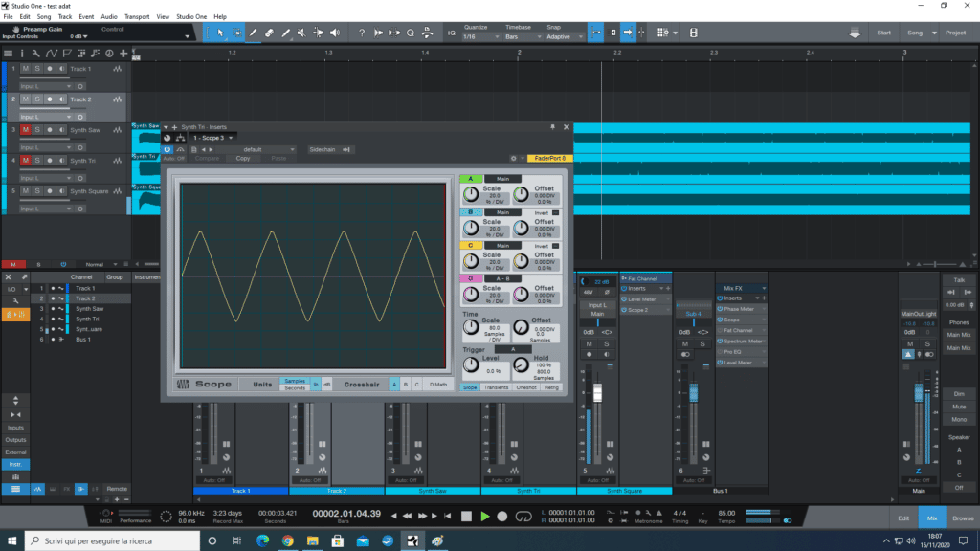Click the question mark help icon

361,33
